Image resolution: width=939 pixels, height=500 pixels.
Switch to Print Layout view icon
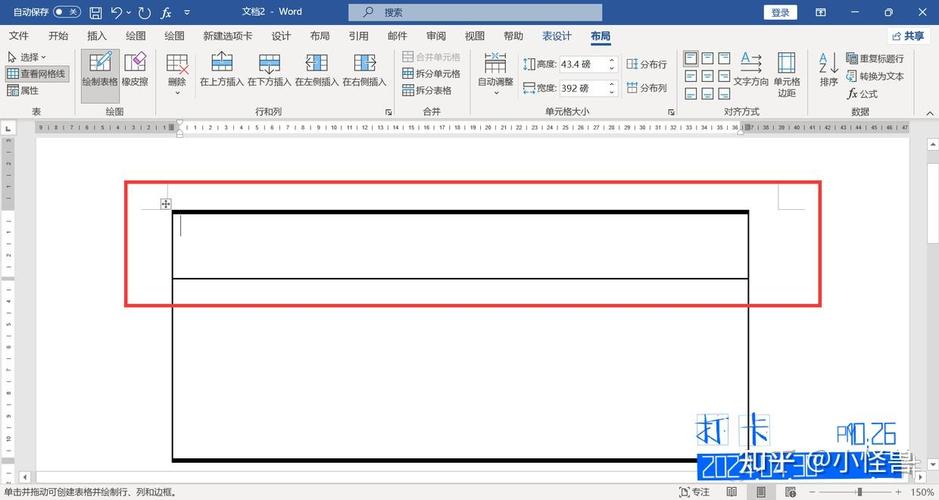click(x=761, y=492)
